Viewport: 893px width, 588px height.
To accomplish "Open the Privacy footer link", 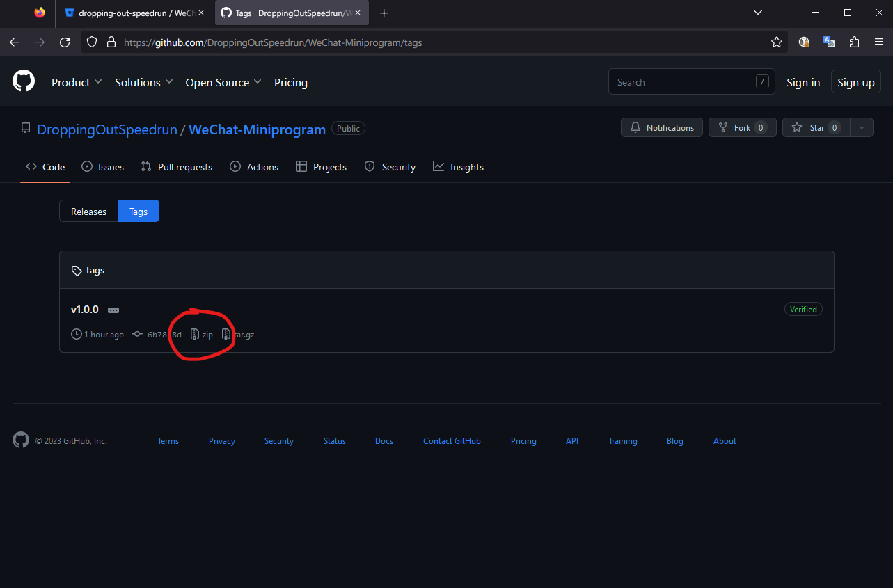I will 222,441.
